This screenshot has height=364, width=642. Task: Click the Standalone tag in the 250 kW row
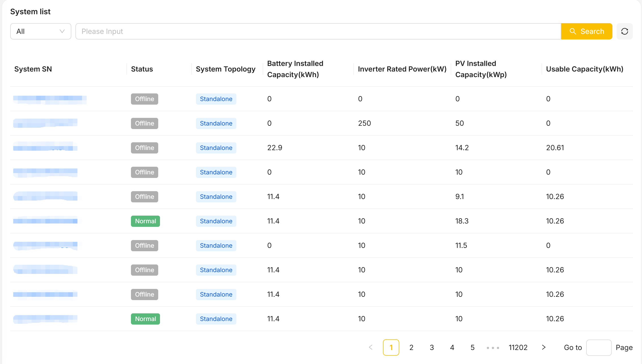(216, 123)
